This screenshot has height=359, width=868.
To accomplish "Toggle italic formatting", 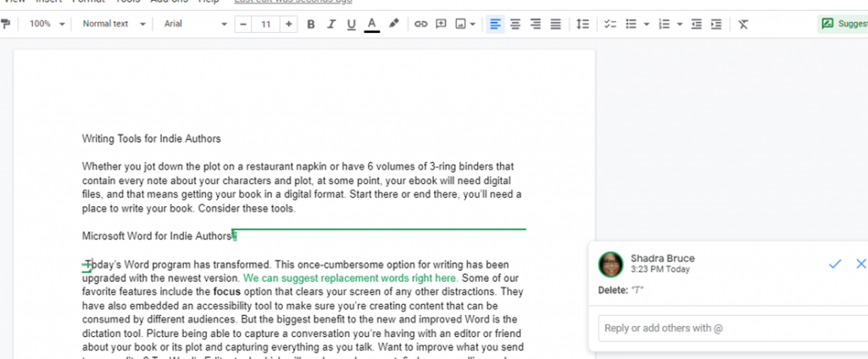I will click(331, 24).
